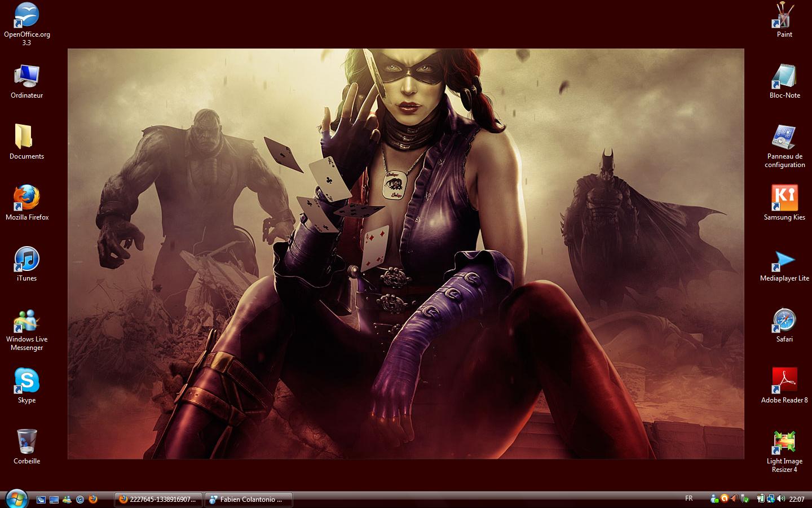This screenshot has width=812, height=508.
Task: Click the Paint desktop shortcut
Action: click(784, 16)
